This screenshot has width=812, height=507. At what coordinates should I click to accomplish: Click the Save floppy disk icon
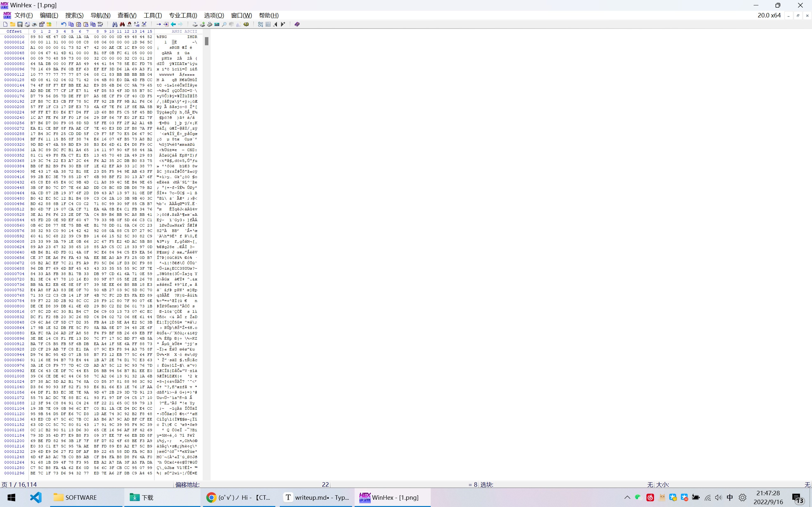[20, 24]
